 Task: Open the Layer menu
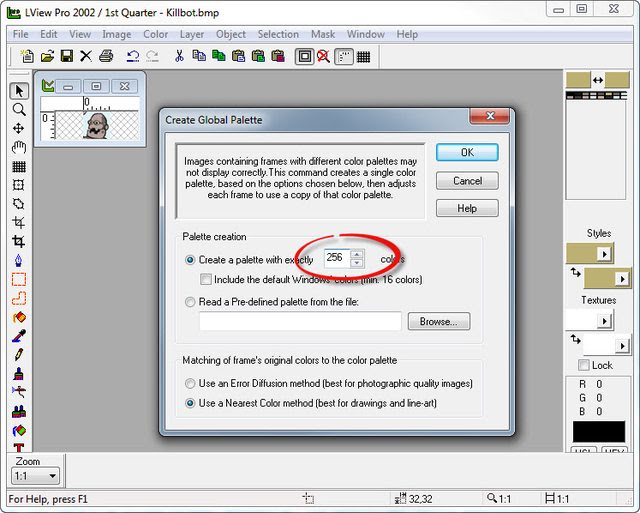point(192,34)
